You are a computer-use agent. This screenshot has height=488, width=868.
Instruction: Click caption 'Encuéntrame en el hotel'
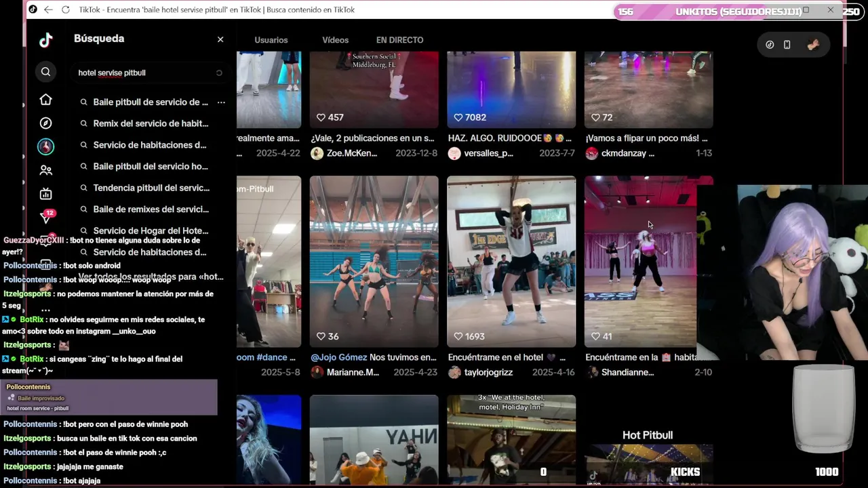tap(496, 357)
